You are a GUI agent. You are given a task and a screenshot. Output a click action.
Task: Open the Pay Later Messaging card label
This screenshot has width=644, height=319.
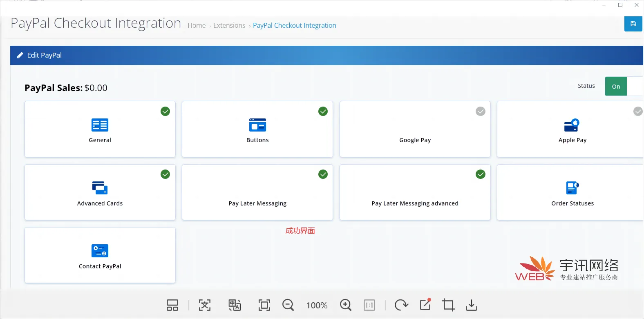click(257, 203)
